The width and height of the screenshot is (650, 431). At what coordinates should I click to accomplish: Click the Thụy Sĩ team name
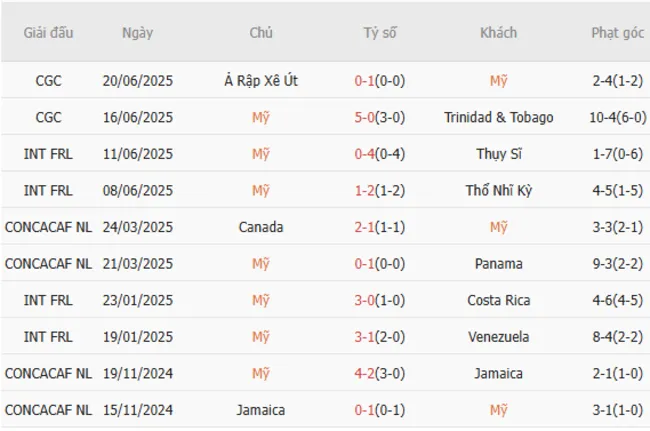(x=498, y=154)
